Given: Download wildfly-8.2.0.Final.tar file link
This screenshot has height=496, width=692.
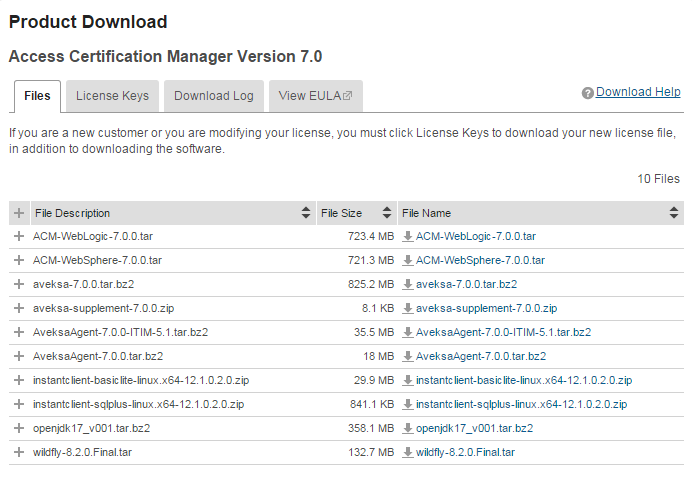Looking at the screenshot, I should (x=465, y=452).
